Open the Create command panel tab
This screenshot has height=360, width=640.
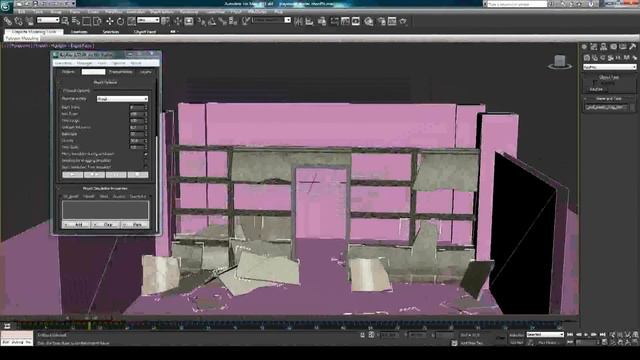[584, 47]
